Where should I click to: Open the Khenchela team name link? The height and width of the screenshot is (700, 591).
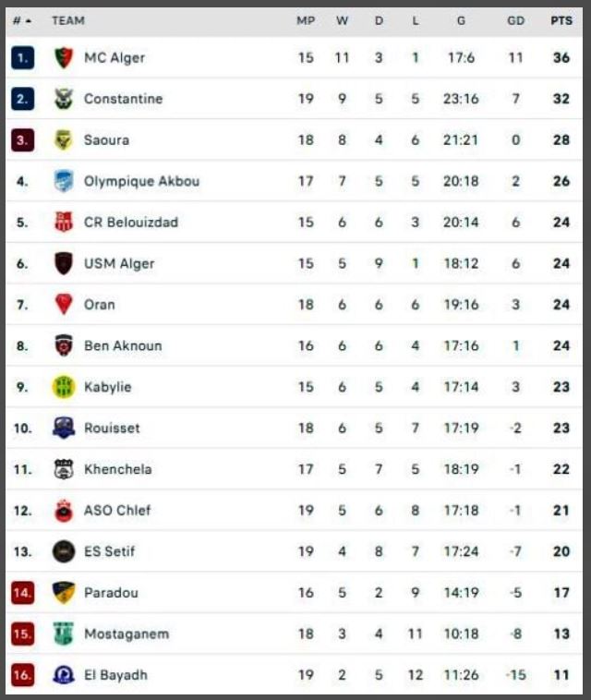coord(117,469)
